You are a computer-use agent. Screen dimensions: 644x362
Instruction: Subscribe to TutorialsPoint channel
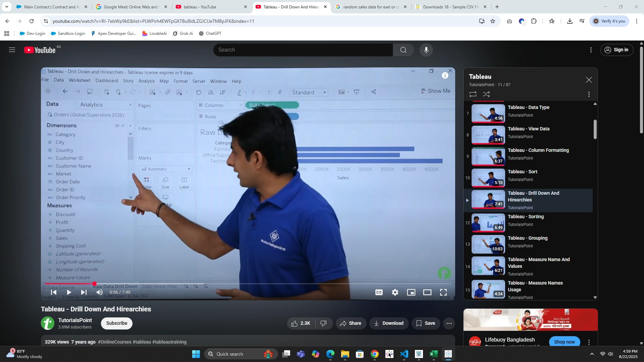[116, 323]
